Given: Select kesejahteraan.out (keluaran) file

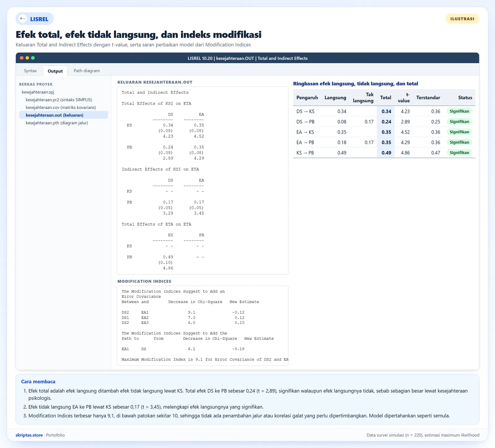Looking at the screenshot, I should tap(63, 115).
